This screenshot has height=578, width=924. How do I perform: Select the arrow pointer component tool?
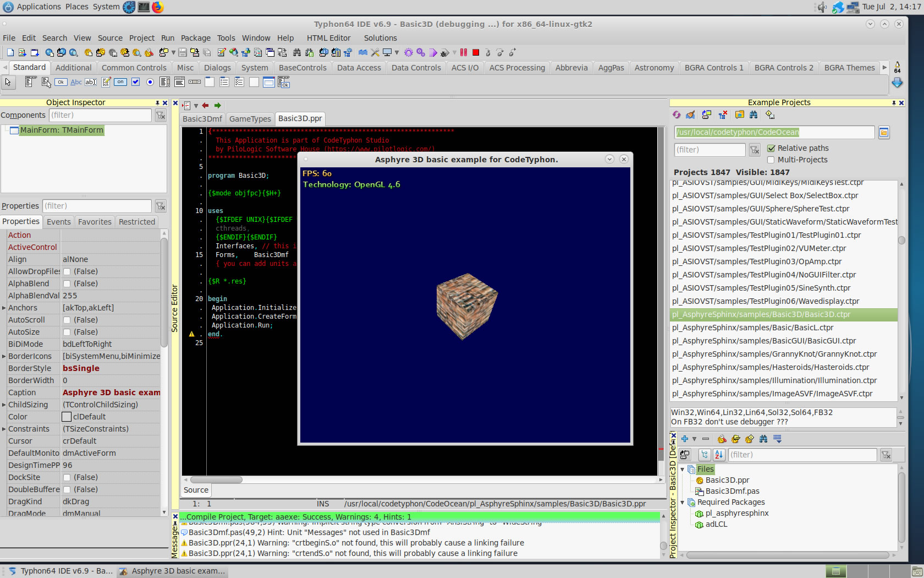click(8, 82)
